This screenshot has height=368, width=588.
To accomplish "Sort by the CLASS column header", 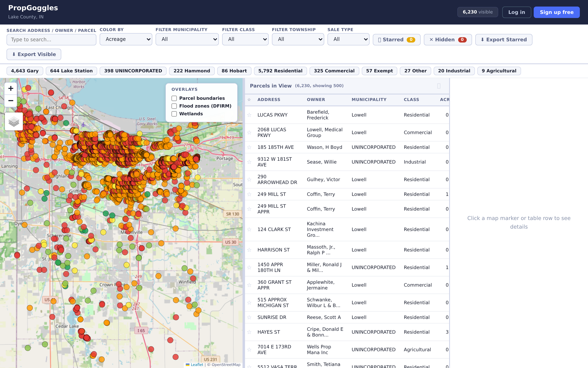I will (411, 100).
